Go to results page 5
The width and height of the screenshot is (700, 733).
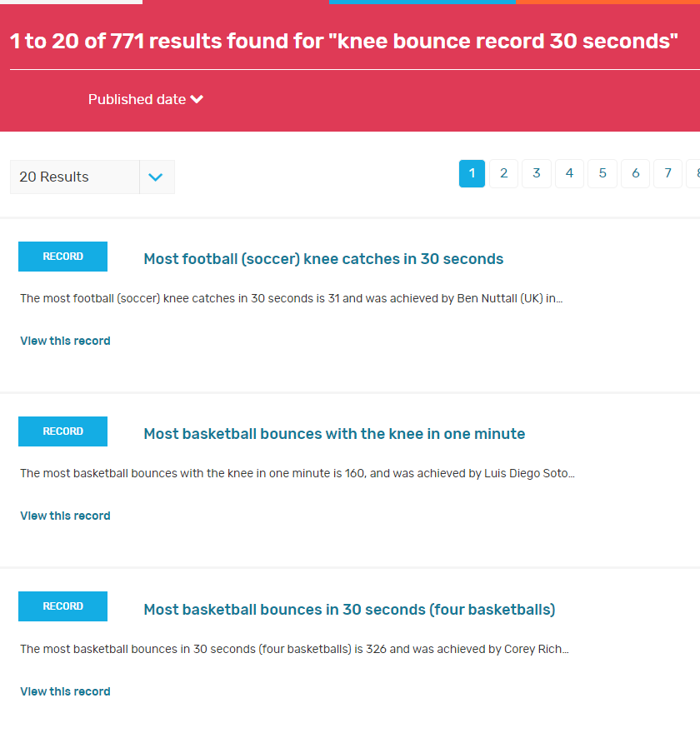[602, 173]
